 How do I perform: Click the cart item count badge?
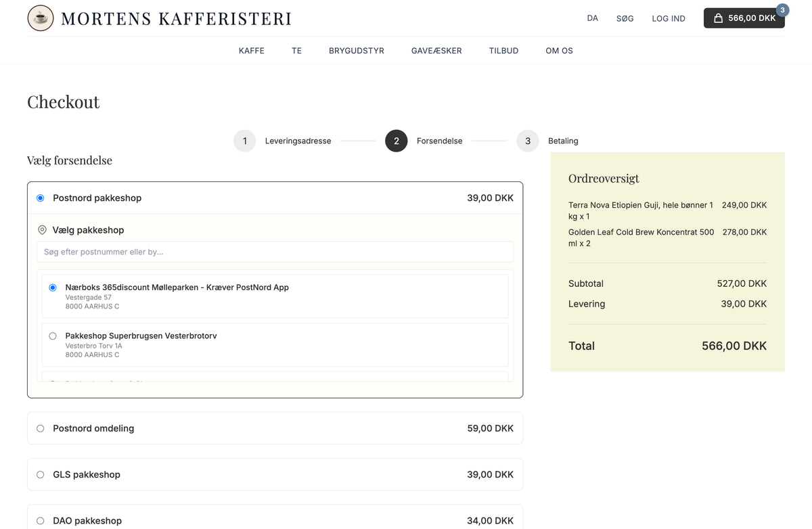point(782,10)
